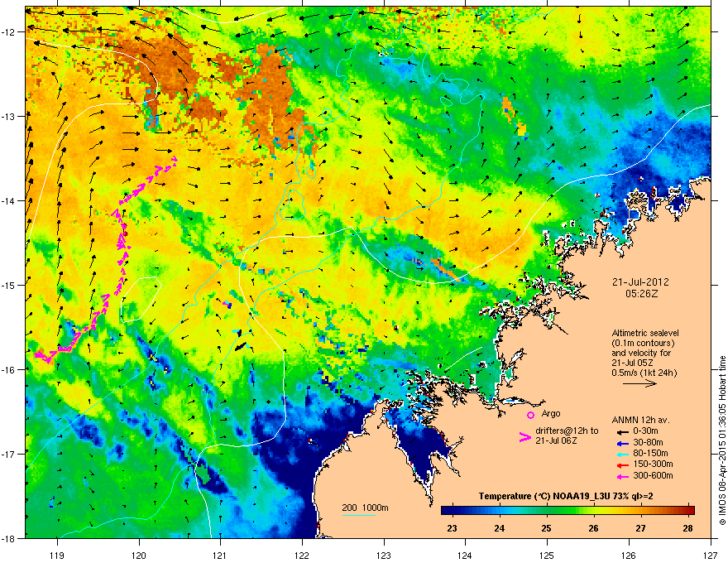Click the '21-Jul 06Z' drifters date text
Viewport: 728px width, 563px height.
coord(556,440)
